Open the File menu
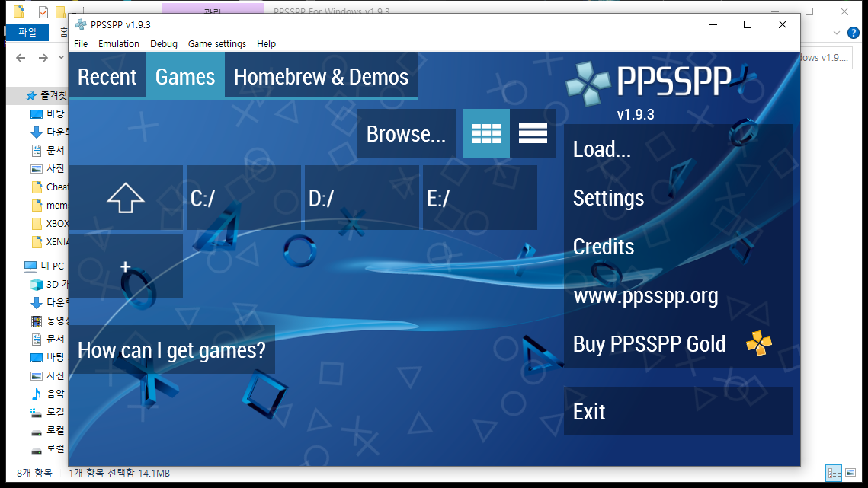Image resolution: width=868 pixels, height=488 pixels. click(x=81, y=43)
